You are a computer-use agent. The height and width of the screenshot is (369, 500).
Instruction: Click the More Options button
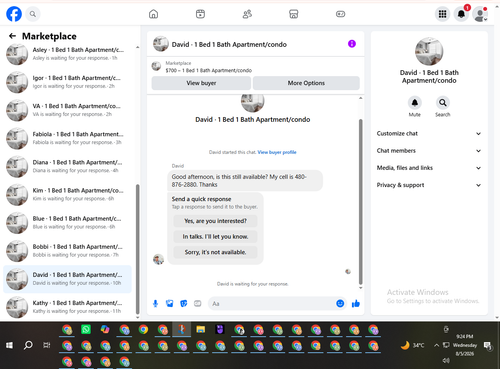[306, 83]
